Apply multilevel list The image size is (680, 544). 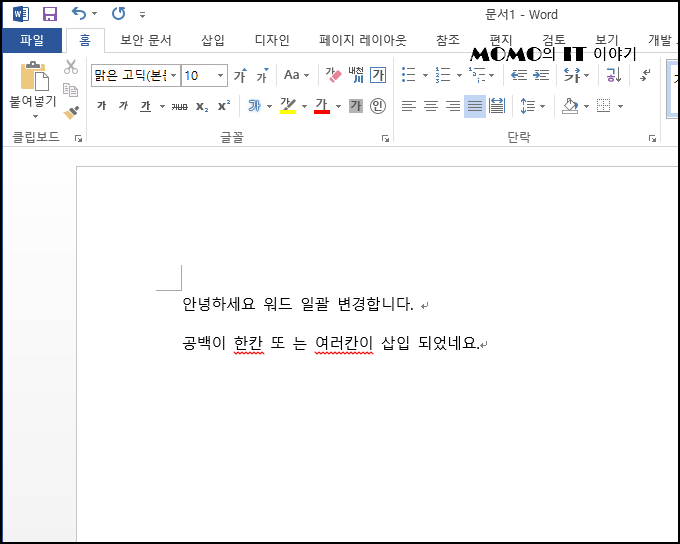477,75
